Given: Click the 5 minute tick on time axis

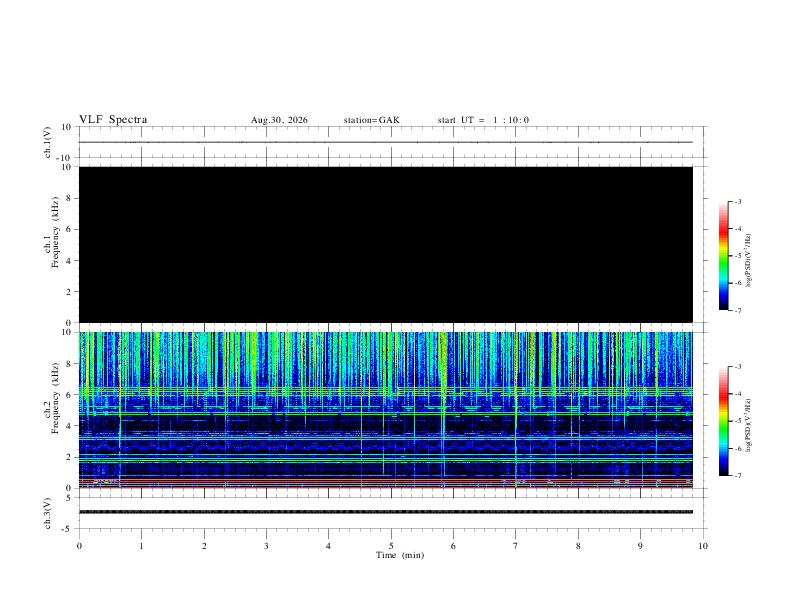Looking at the screenshot, I should click(391, 546).
